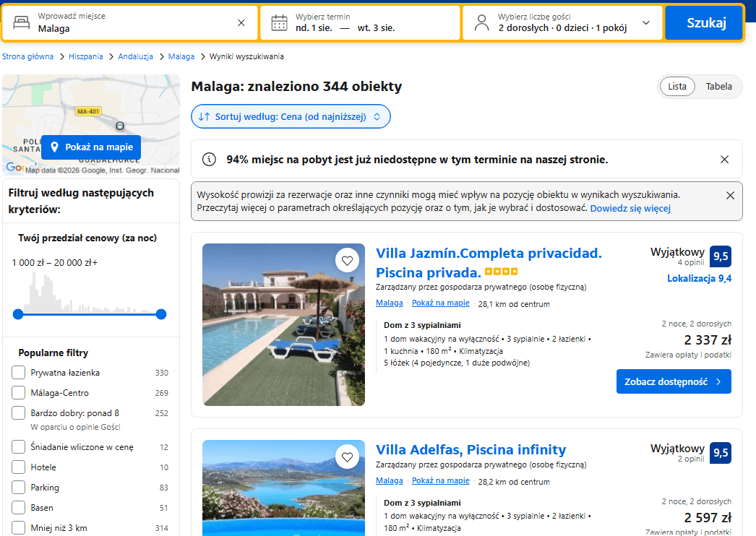The width and height of the screenshot is (756, 536).
Task: Click the guest person icon
Action: click(x=481, y=22)
